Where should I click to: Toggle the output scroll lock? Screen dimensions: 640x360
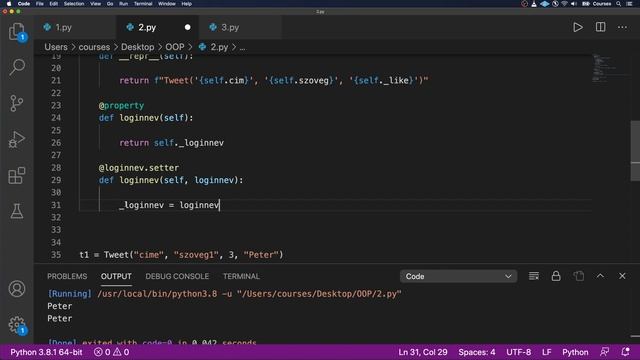coord(556,276)
